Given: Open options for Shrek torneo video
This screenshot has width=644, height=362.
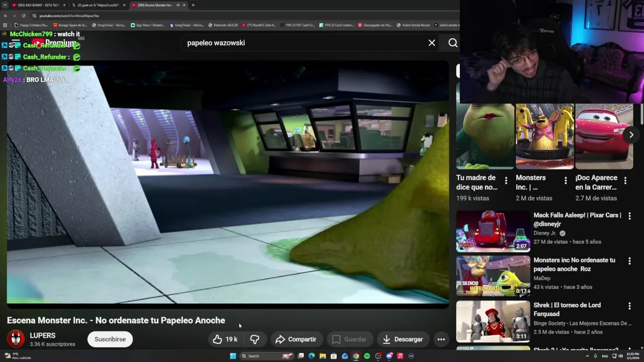Looking at the screenshot, I should click(629, 306).
